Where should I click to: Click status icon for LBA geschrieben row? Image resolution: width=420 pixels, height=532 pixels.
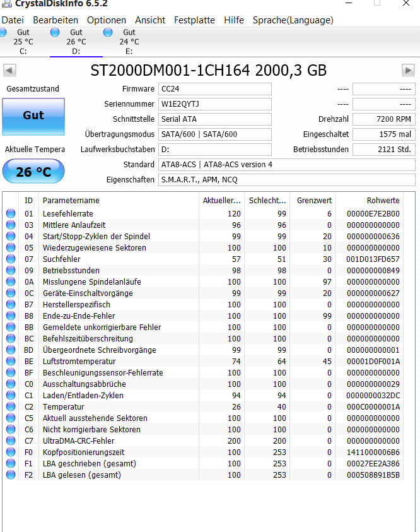click(11, 463)
